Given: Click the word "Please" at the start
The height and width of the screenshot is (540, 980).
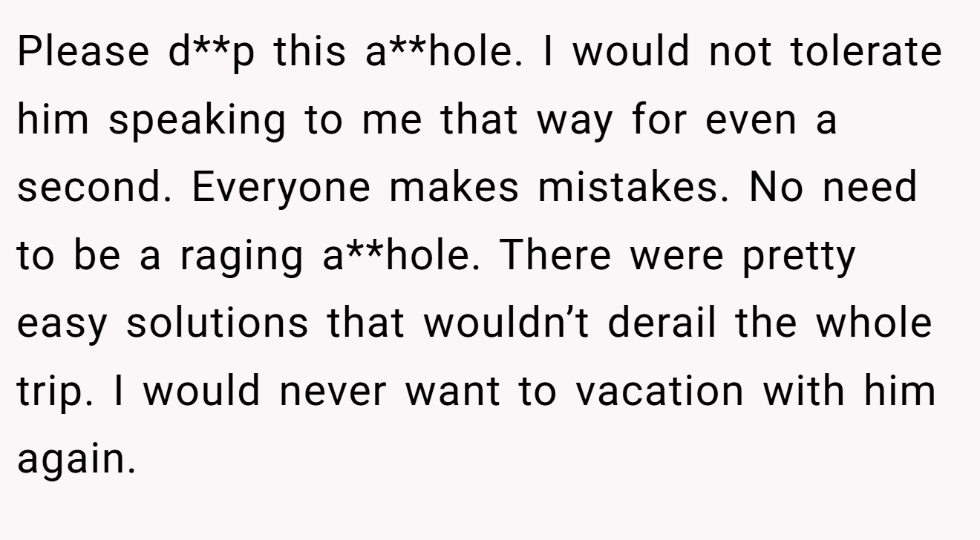Looking at the screenshot, I should [x=82, y=52].
